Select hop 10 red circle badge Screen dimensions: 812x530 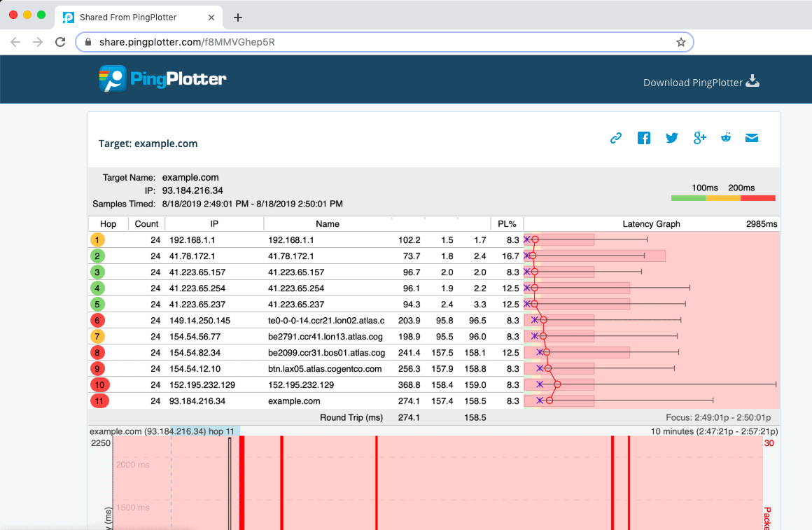(100, 384)
